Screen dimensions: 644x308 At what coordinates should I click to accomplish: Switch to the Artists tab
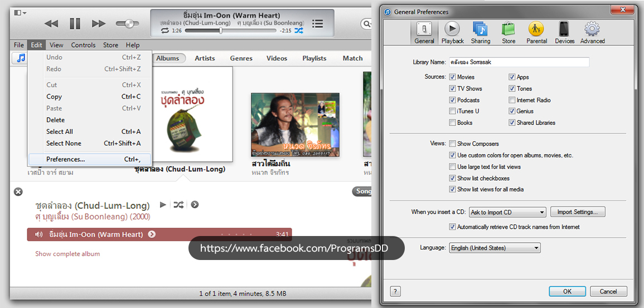pyautogui.click(x=205, y=59)
